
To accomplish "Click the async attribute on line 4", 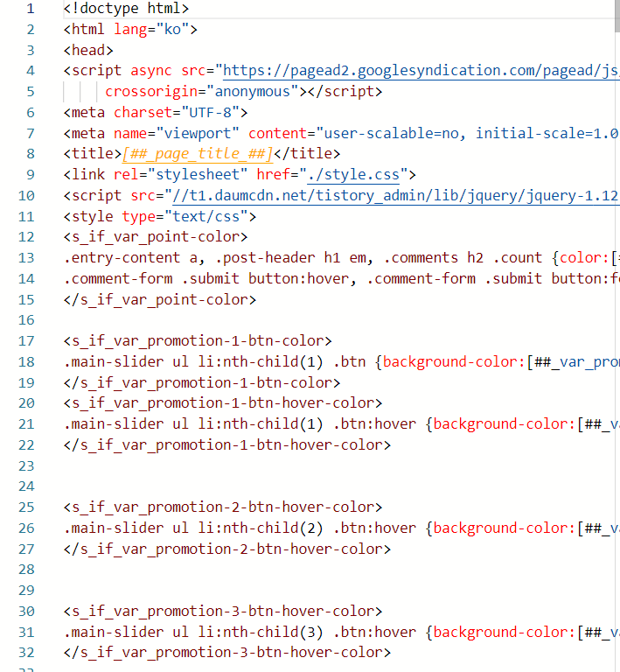I will pyautogui.click(x=151, y=71).
